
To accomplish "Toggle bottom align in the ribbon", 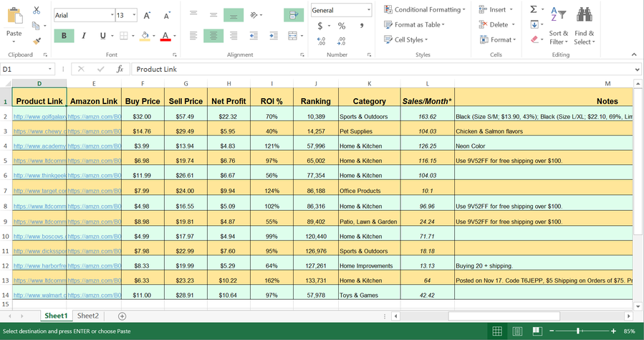I will (x=234, y=15).
